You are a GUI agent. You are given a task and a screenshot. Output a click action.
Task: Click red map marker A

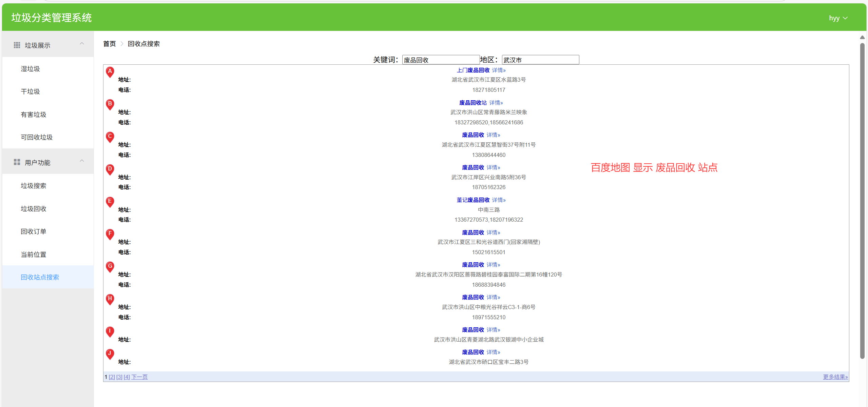[110, 72]
